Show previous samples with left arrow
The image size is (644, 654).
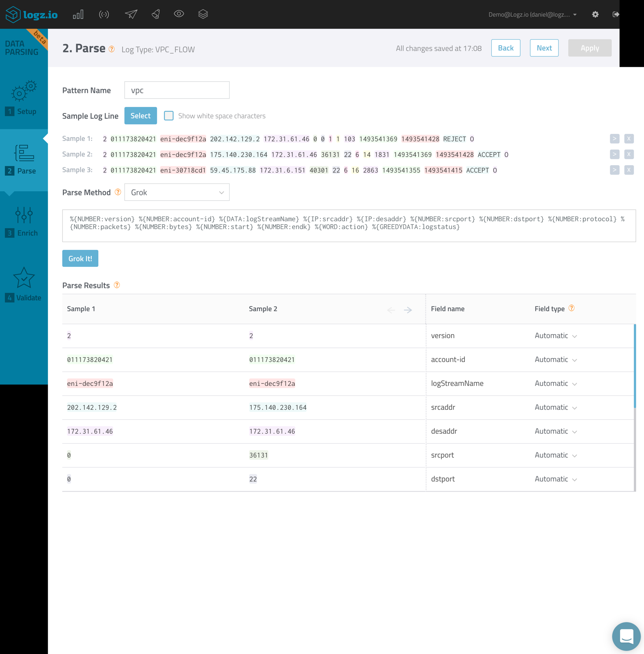pyautogui.click(x=391, y=310)
